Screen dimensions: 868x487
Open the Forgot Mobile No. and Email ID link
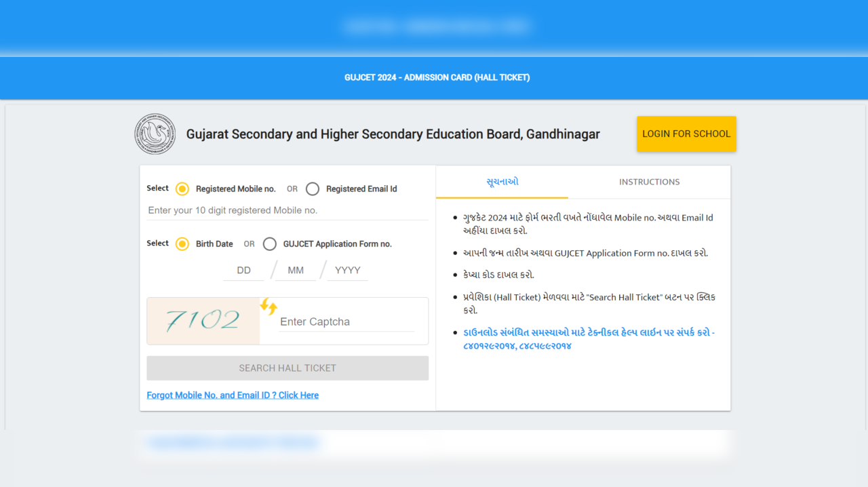pyautogui.click(x=233, y=395)
